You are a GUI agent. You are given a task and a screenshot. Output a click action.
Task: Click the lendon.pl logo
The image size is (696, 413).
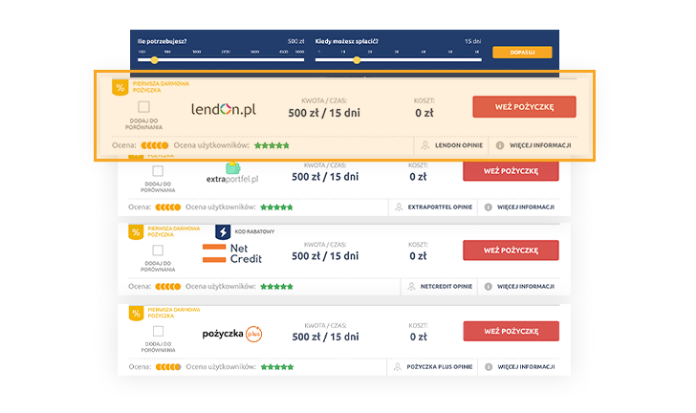point(223,109)
